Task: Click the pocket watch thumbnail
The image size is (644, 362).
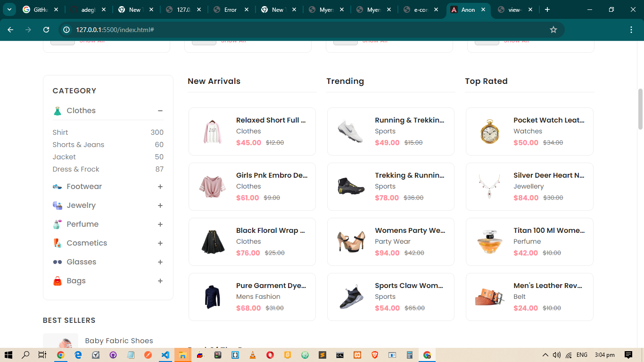Action: pyautogui.click(x=489, y=132)
